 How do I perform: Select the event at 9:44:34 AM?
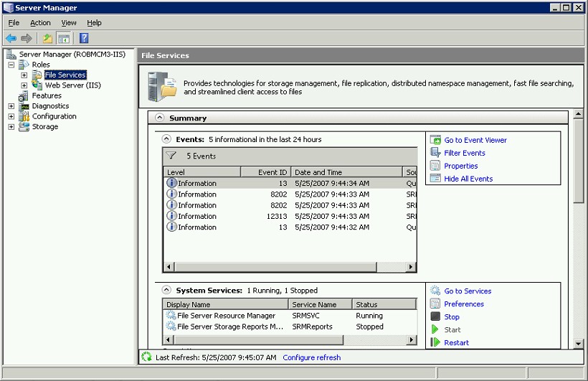point(290,183)
